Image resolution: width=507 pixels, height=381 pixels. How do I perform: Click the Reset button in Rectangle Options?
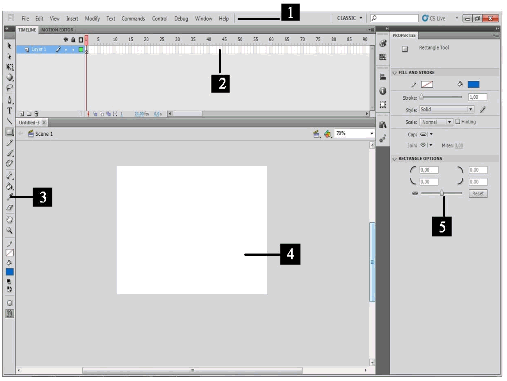point(478,193)
